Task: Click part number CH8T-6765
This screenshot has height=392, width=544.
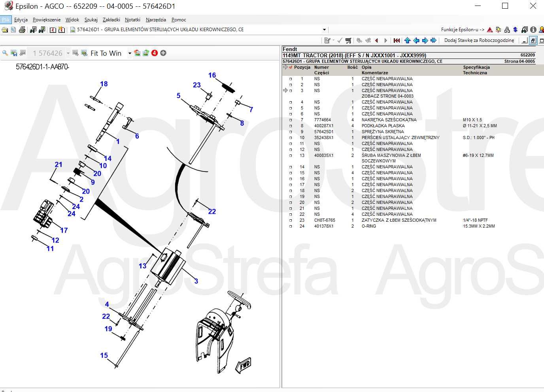Action: coord(325,220)
